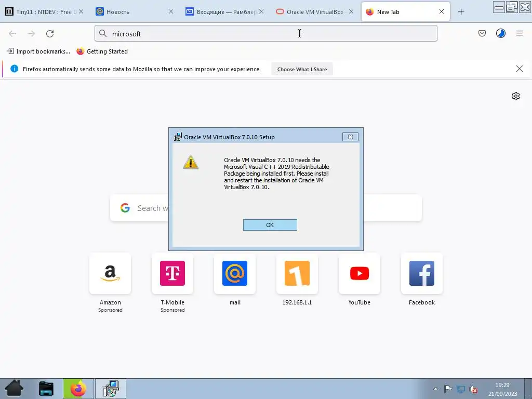This screenshot has width=532, height=399.
Task: Dismiss the Firefox data notification bar
Action: coord(519,69)
